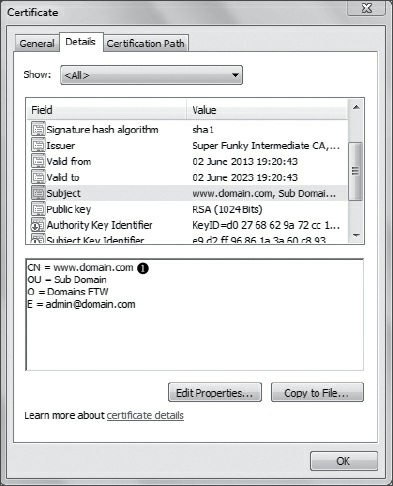The width and height of the screenshot is (393, 486).
Task: Click the field list scroll up arrow
Action: tap(356, 107)
